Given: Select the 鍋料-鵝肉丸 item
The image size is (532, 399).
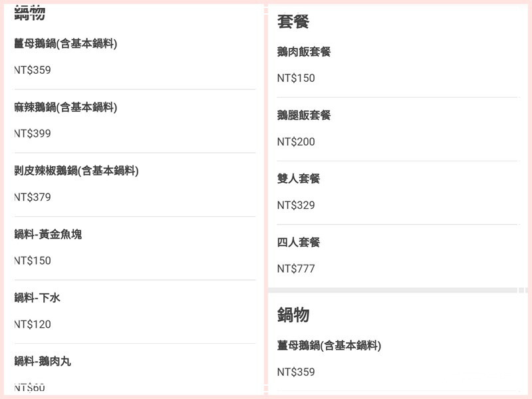Looking at the screenshot, I should click(x=43, y=361).
